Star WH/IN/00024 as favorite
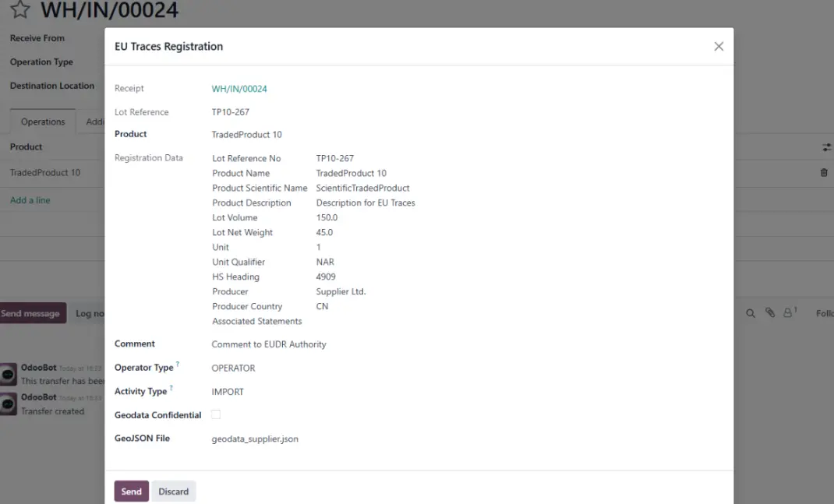 coord(20,10)
